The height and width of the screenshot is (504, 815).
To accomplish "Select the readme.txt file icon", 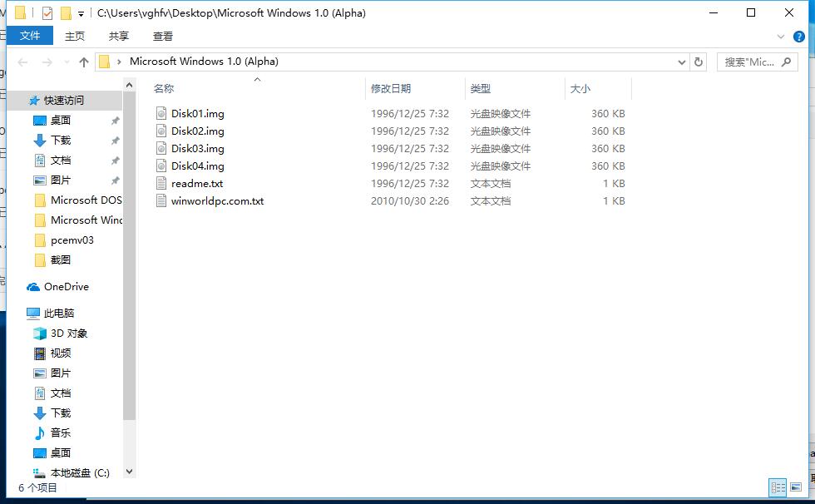I will [x=161, y=184].
